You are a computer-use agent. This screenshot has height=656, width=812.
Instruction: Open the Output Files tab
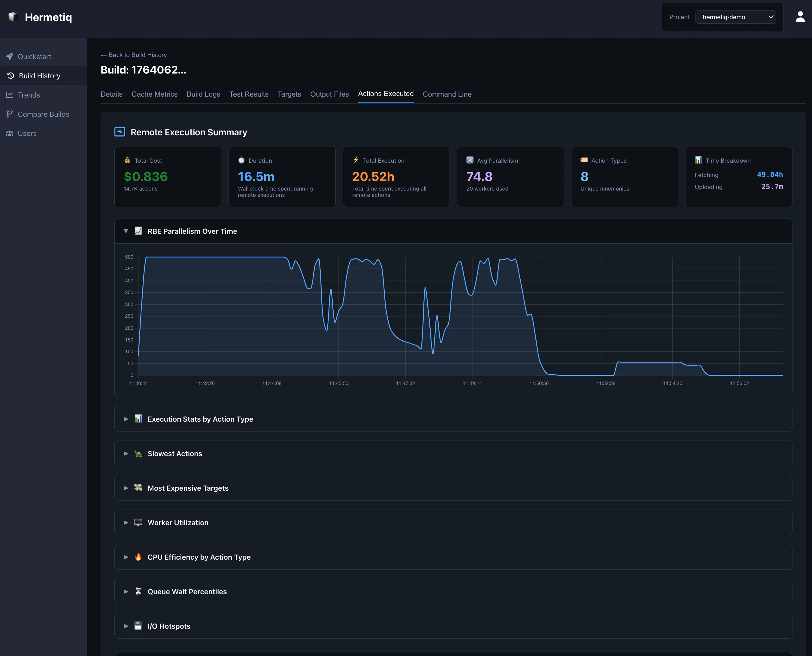tap(329, 94)
